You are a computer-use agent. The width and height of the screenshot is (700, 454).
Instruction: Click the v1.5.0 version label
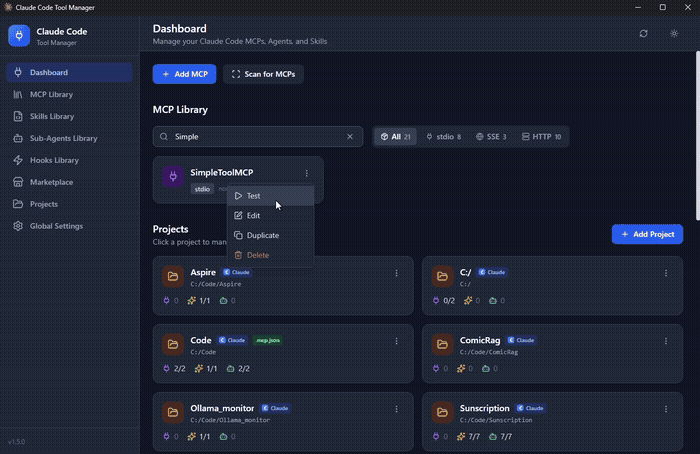pos(17,442)
